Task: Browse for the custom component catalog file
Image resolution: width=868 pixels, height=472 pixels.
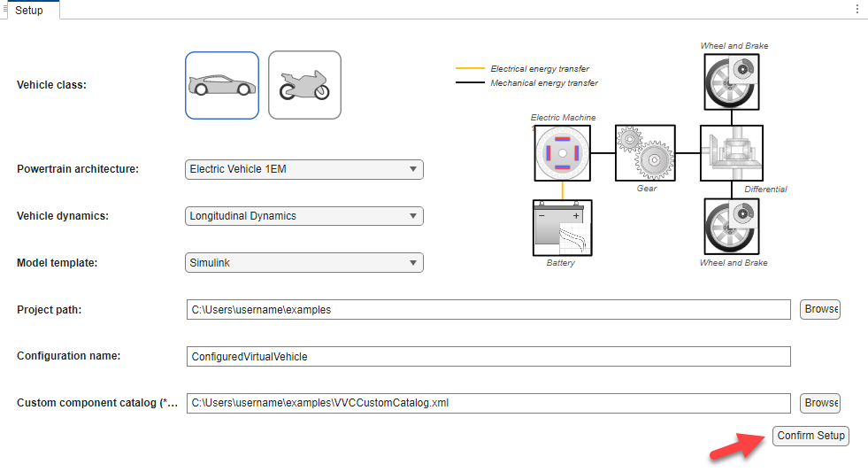Action: [820, 403]
